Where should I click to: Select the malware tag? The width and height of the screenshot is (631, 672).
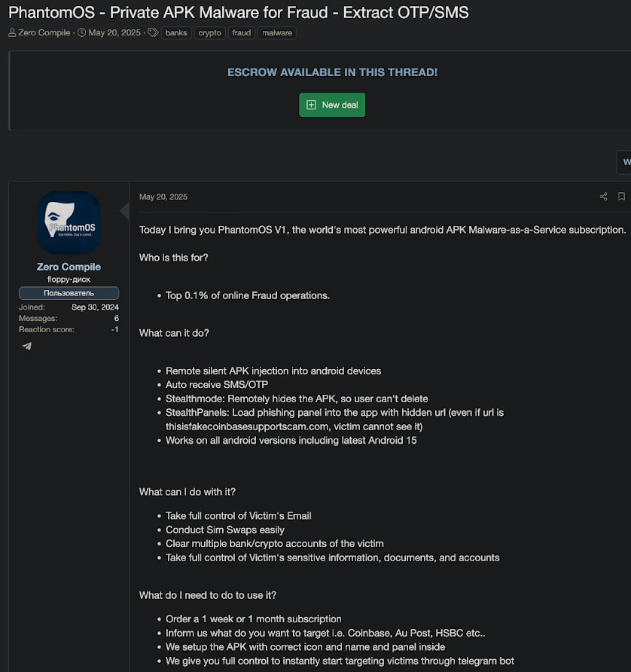point(277,33)
